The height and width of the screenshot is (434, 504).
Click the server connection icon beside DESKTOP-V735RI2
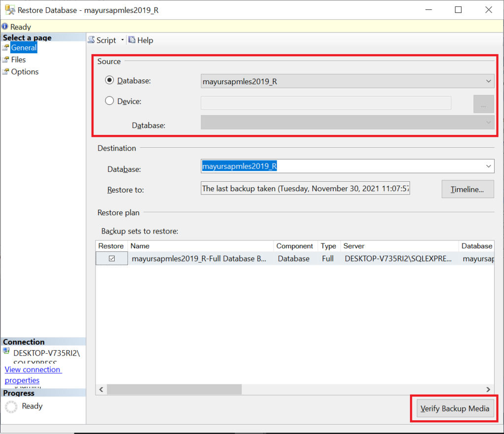[x=6, y=352]
